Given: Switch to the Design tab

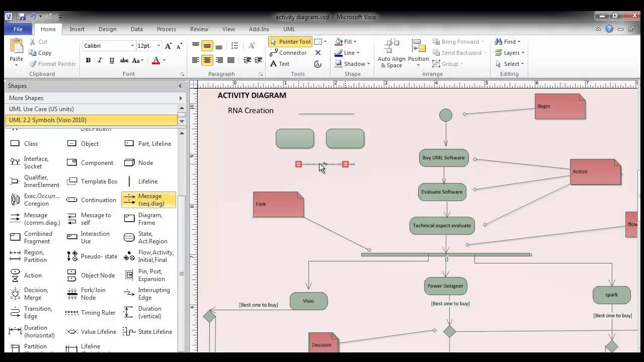Looking at the screenshot, I should click(x=107, y=29).
